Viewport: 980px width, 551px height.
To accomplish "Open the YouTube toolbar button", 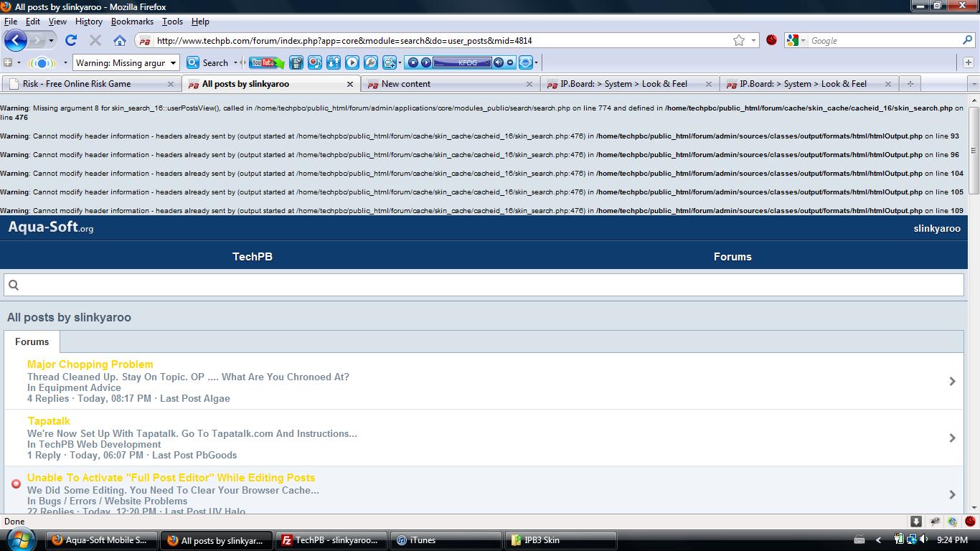I will coord(266,62).
